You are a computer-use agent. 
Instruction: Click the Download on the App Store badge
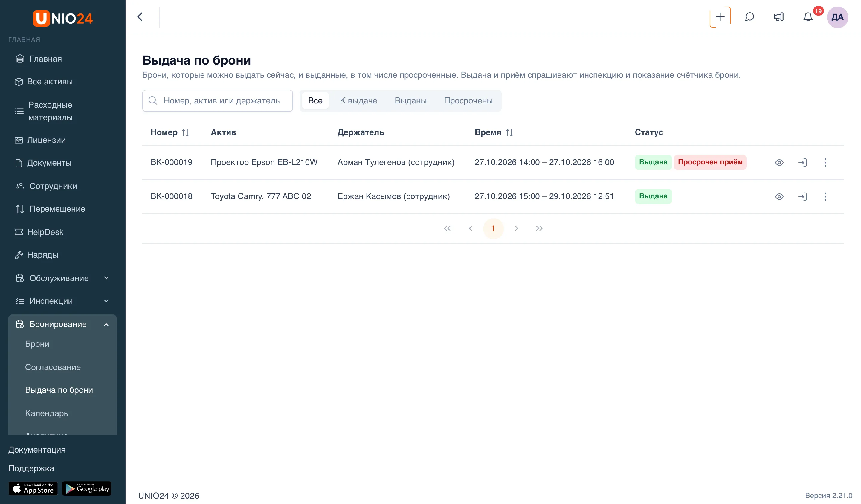click(x=33, y=489)
